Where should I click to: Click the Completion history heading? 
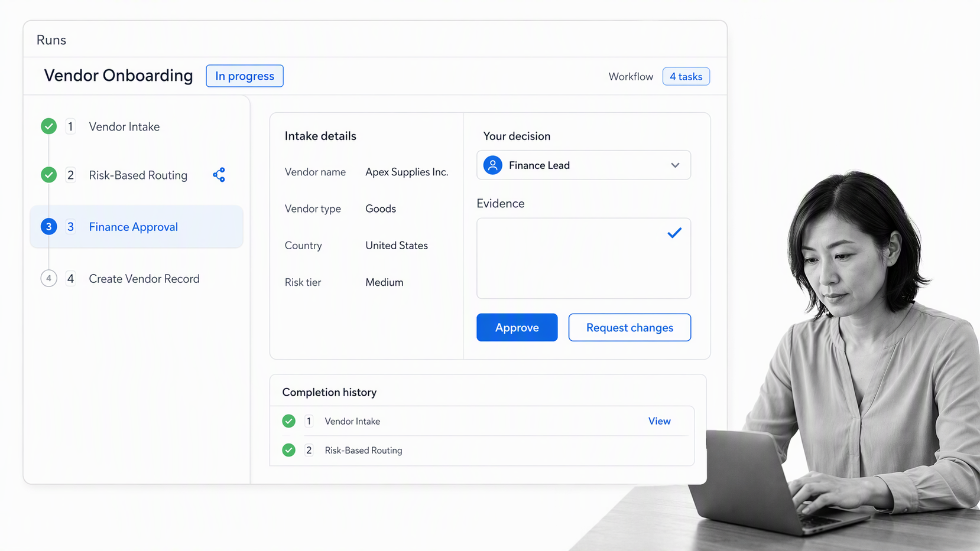(329, 392)
